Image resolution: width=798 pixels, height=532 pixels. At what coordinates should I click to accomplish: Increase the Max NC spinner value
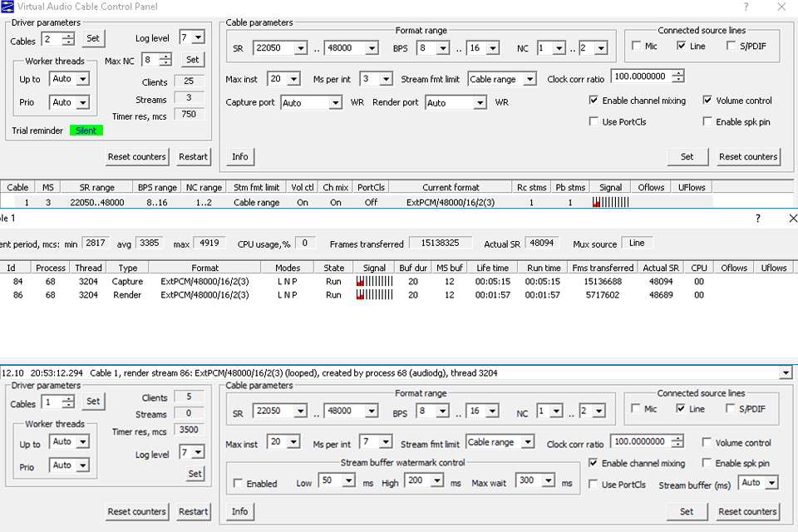pyautogui.click(x=165, y=56)
